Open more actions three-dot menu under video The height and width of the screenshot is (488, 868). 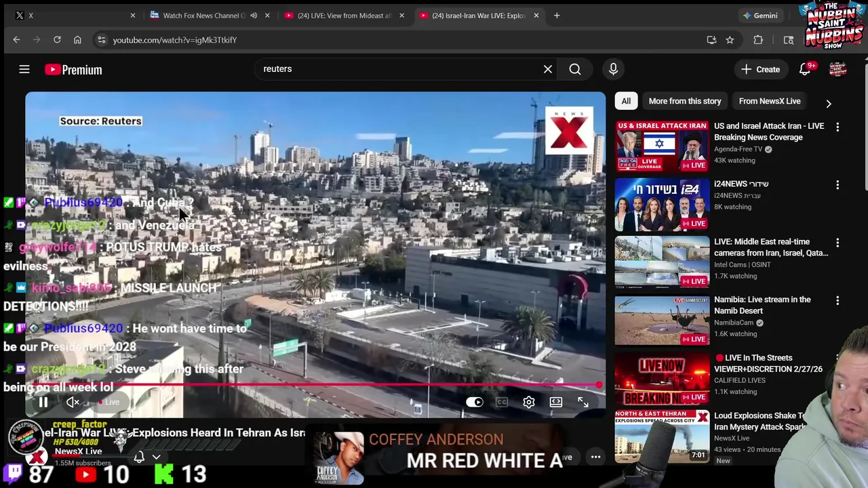(595, 457)
